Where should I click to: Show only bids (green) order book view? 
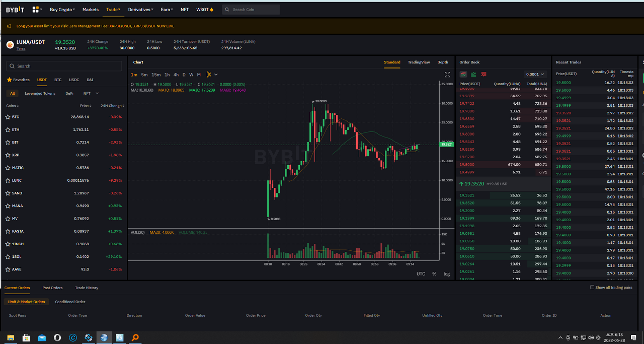(473, 74)
